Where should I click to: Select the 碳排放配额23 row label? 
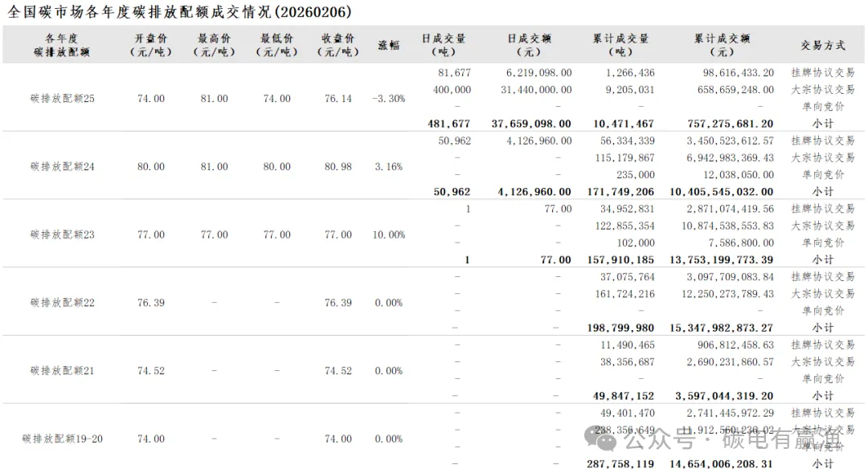63,234
